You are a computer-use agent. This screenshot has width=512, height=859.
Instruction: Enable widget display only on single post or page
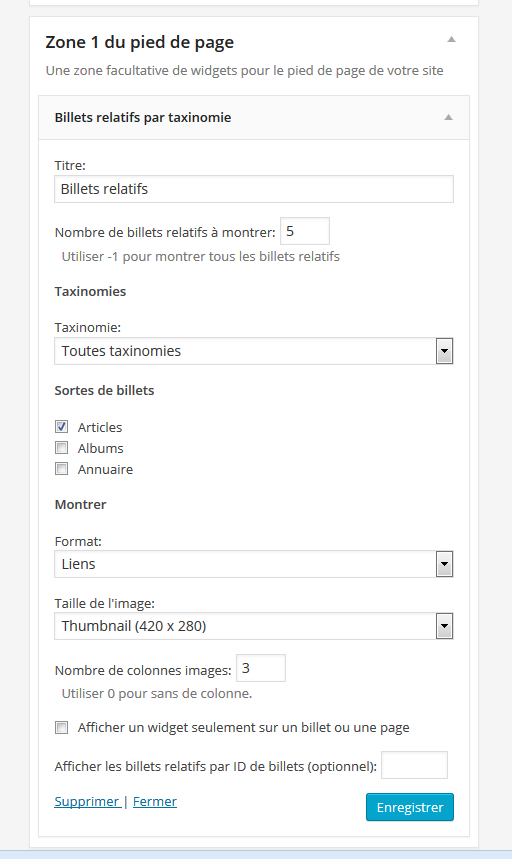61,728
